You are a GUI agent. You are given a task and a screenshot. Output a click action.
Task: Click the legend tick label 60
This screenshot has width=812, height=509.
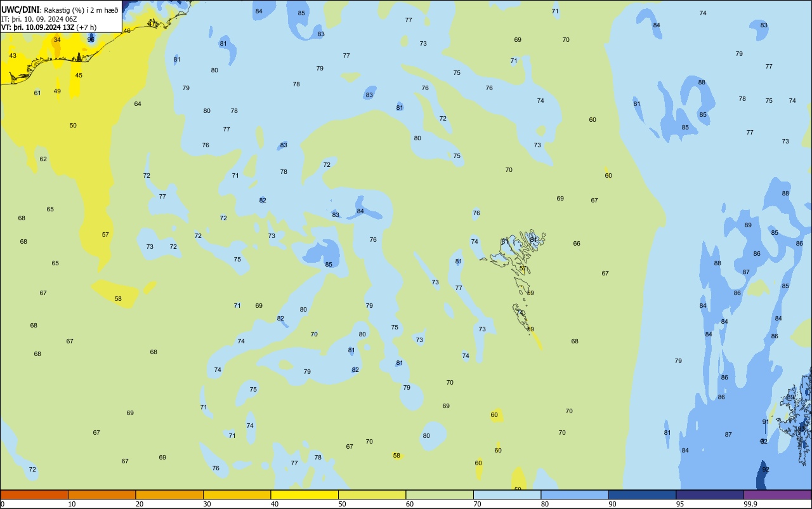[410, 504]
